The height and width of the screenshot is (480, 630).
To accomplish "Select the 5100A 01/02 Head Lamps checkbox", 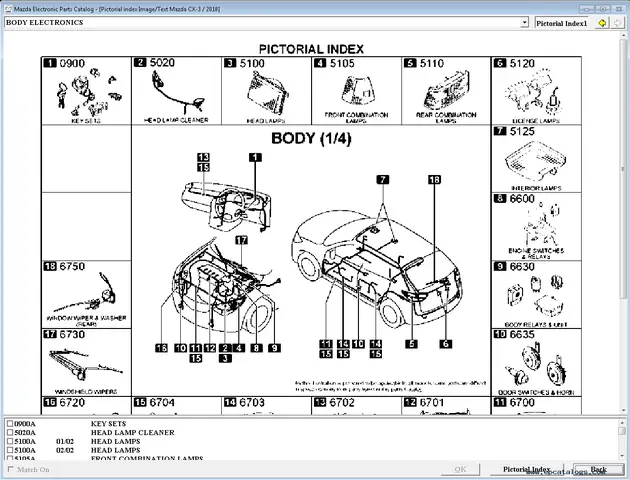I will point(10,442).
